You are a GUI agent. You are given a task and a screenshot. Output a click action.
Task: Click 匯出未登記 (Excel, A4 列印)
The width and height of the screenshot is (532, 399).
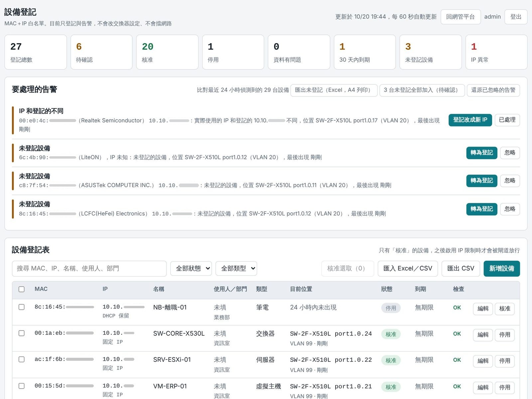(x=334, y=90)
